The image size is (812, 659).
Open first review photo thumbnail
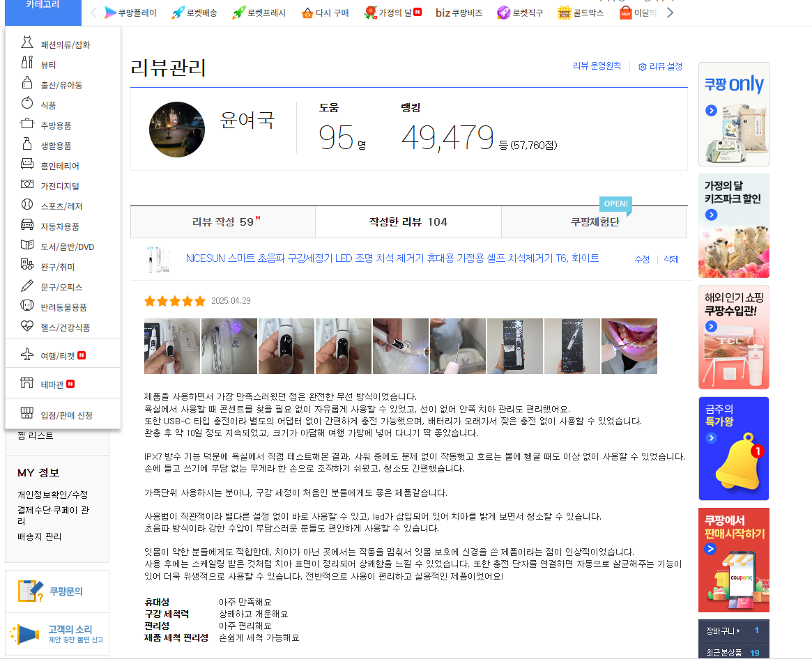tap(172, 346)
